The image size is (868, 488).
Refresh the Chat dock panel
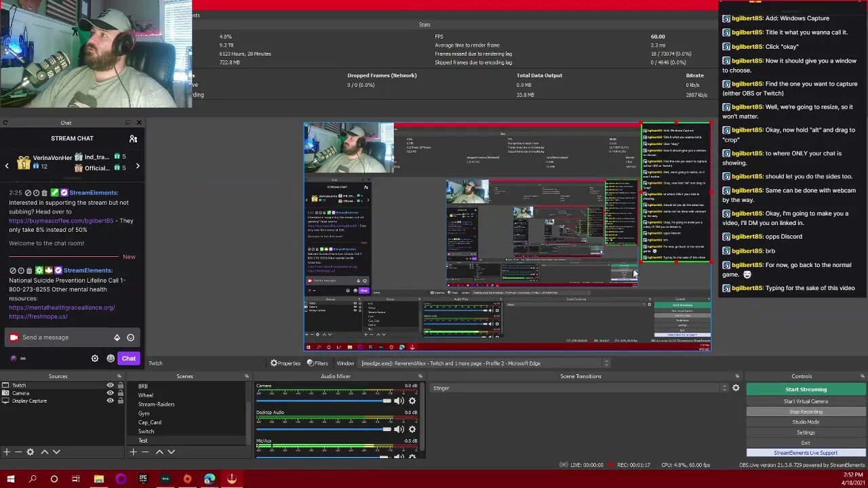(x=5, y=123)
